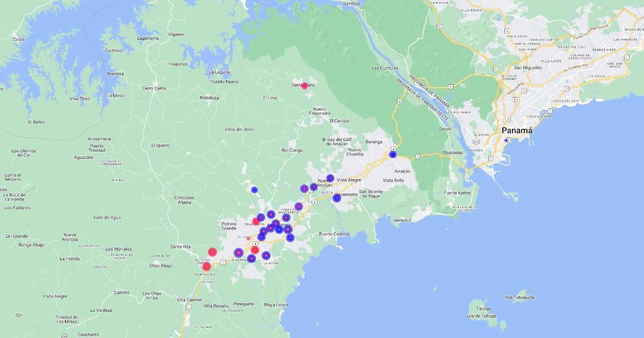The height and width of the screenshot is (338, 644).
Task: Select the marker beside Lomas de Mastranto label
Action: [x=298, y=206]
